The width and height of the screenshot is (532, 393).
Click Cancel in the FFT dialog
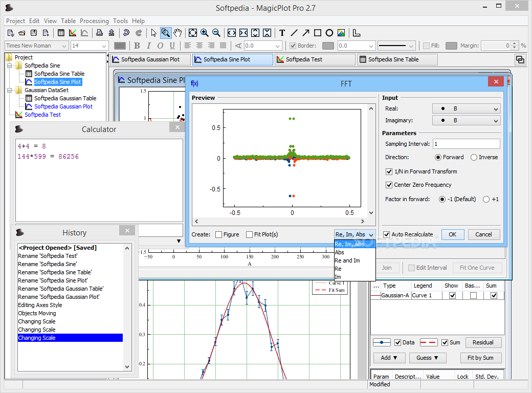coord(483,234)
